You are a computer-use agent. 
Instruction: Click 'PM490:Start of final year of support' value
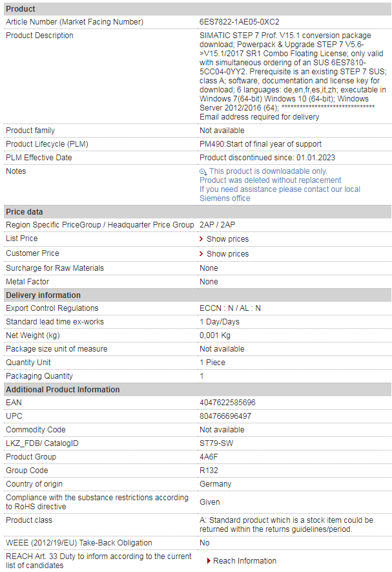tap(260, 144)
